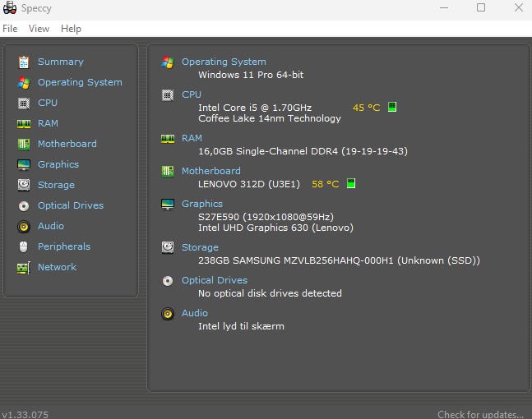Go to the RAM section in the sidebar

[48, 123]
